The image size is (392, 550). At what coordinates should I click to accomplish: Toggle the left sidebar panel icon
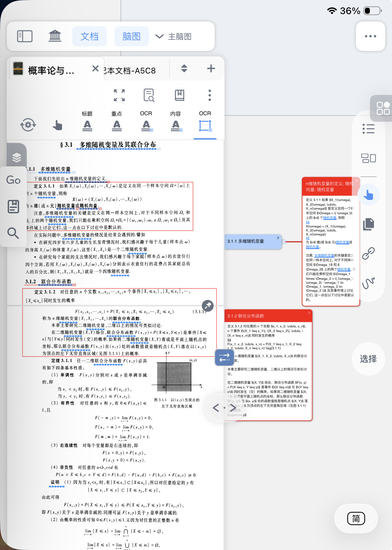[x=25, y=36]
